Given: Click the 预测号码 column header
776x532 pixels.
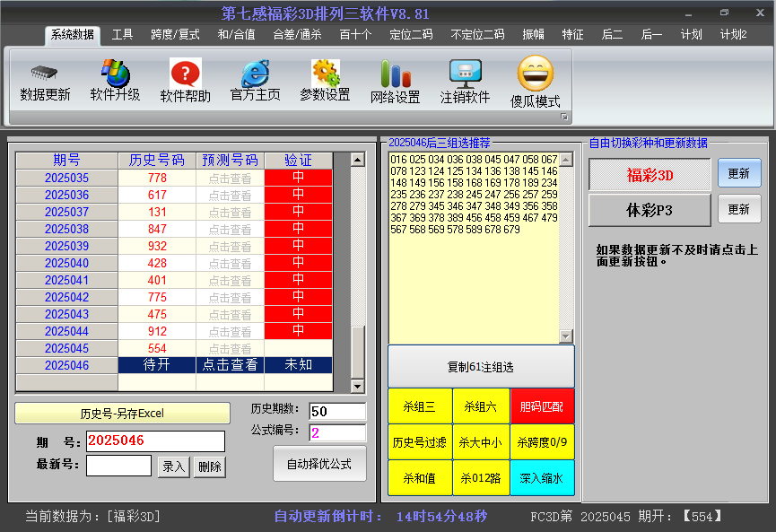Looking at the screenshot, I should click(231, 161).
